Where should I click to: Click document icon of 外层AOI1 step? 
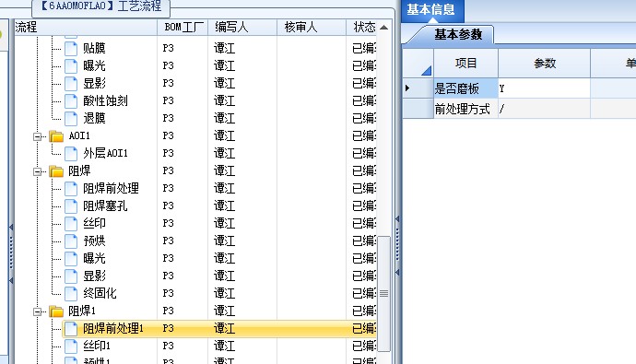71,153
